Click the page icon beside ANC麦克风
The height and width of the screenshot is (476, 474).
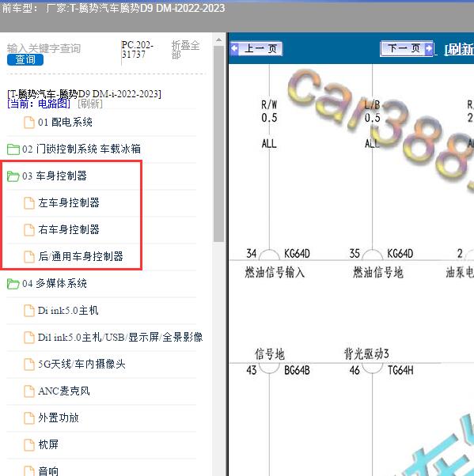tap(29, 391)
